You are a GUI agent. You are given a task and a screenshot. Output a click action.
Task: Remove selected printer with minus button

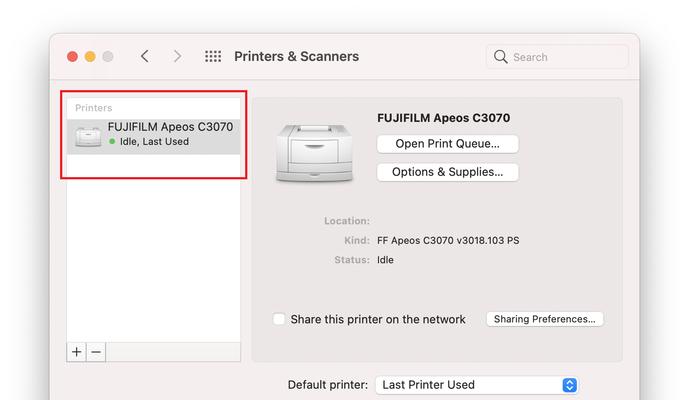[x=96, y=352]
